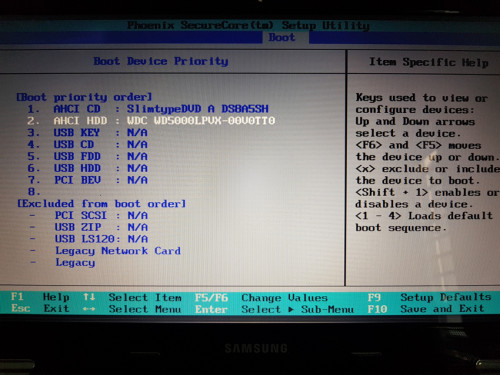Click the Boot Device Priority heading
Screen dimensions: 500x375
[161, 61]
